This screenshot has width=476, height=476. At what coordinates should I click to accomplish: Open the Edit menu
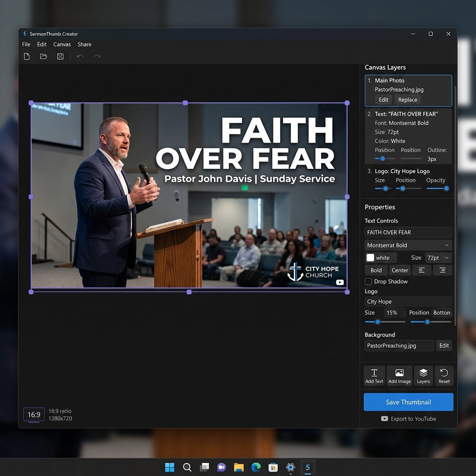pyautogui.click(x=41, y=44)
